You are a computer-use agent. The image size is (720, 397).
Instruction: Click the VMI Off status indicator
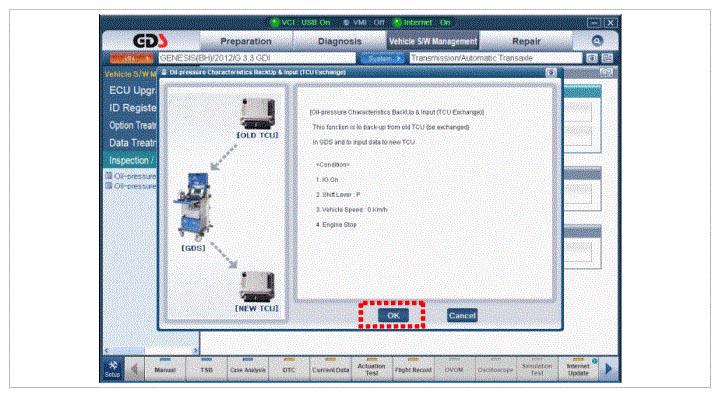(x=364, y=22)
